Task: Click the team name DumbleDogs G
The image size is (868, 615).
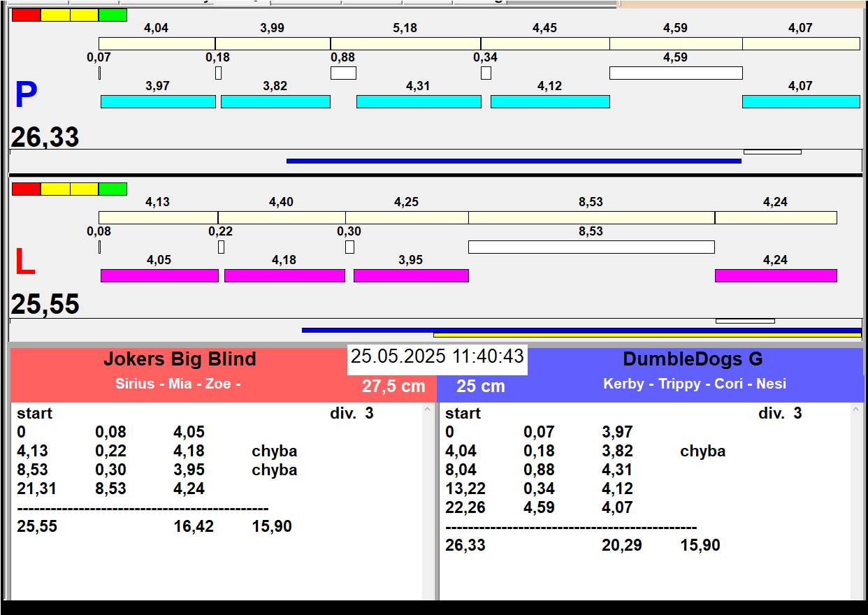Action: [x=693, y=359]
